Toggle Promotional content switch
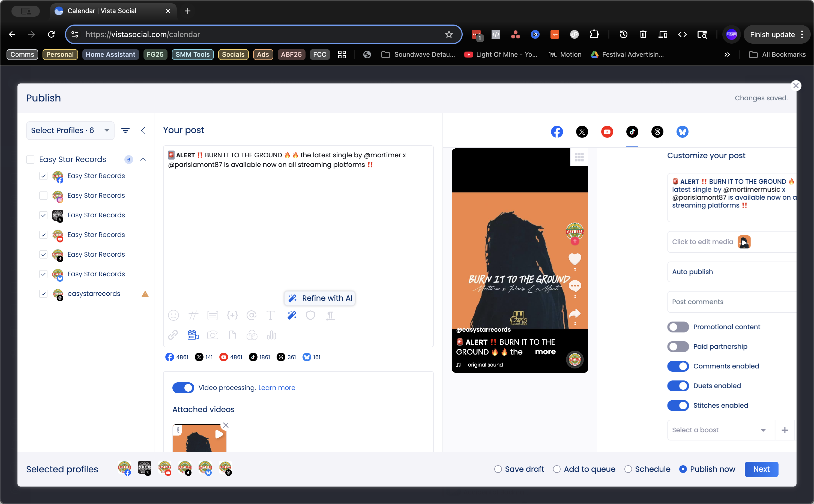814x504 pixels. point(678,327)
